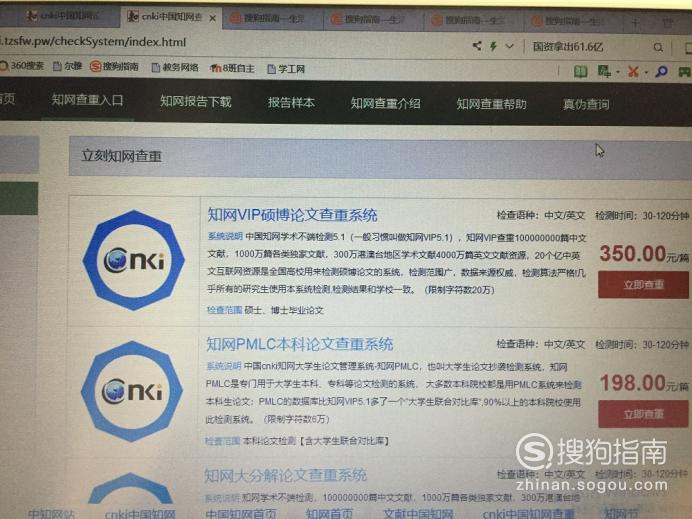Click 立即查重 button for 350.00元

643,285
